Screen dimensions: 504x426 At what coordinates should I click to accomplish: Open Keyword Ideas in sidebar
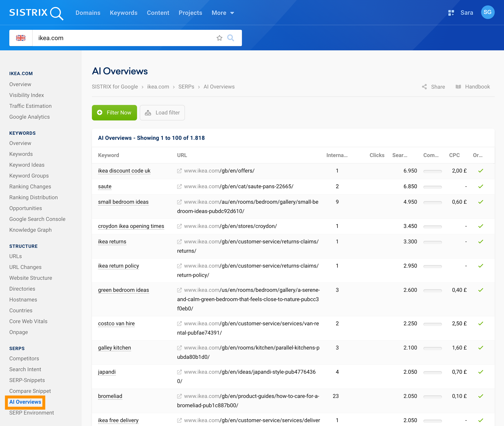27,165
